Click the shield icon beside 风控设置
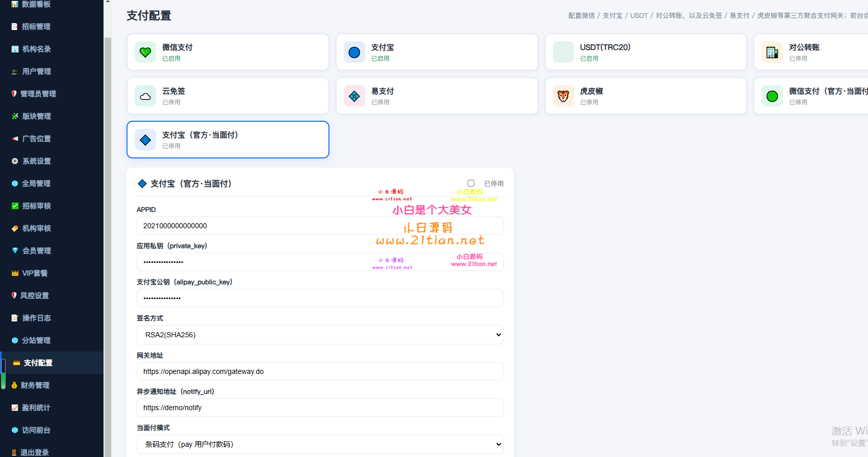Screen dimensions: 868x457 pos(14,295)
